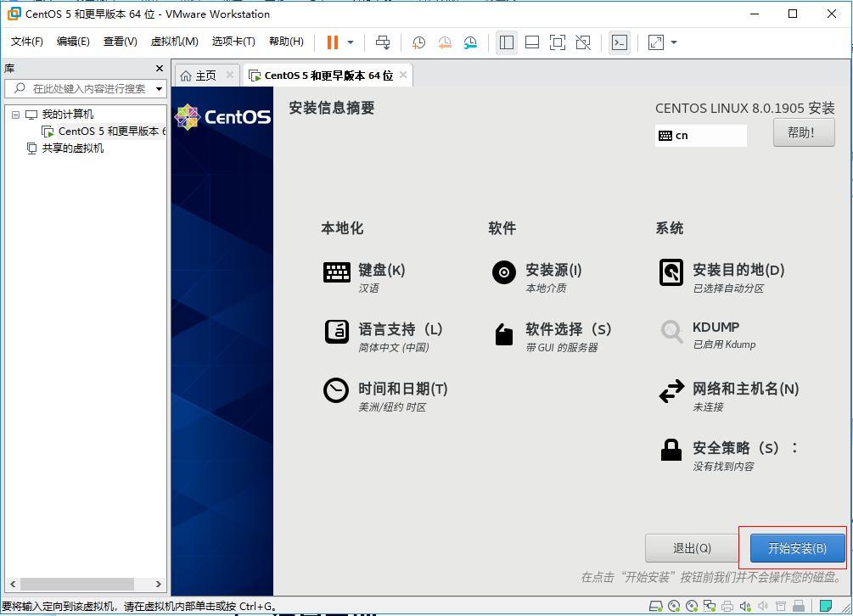Open the virtual machine message log note icon
Image resolution: width=853 pixels, height=616 pixels.
[x=824, y=606]
